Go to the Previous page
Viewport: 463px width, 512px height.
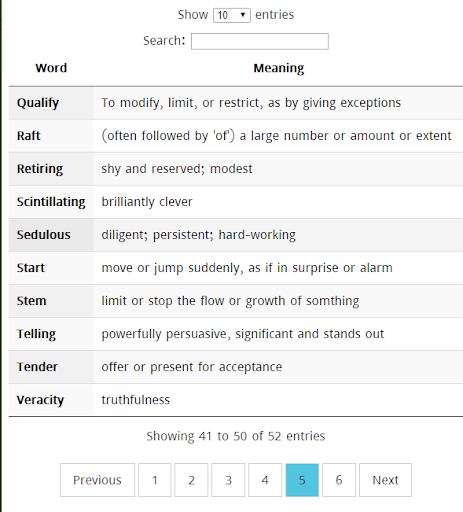point(97,480)
